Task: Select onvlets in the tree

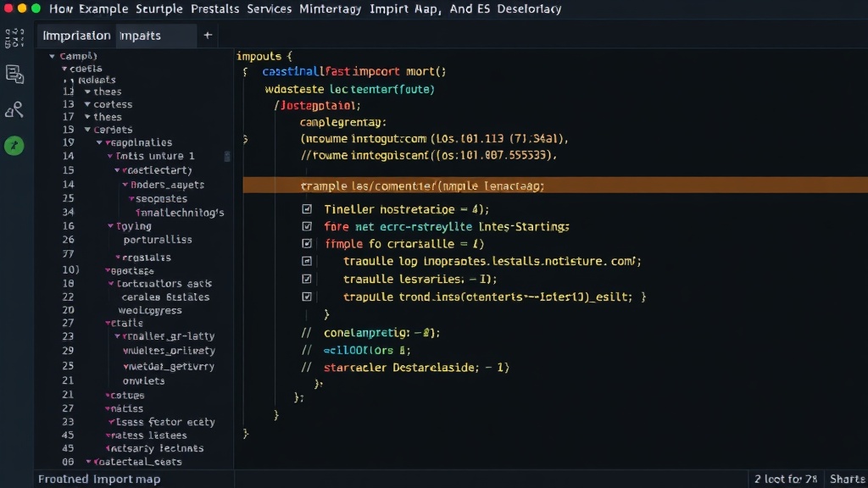Action: pos(144,380)
